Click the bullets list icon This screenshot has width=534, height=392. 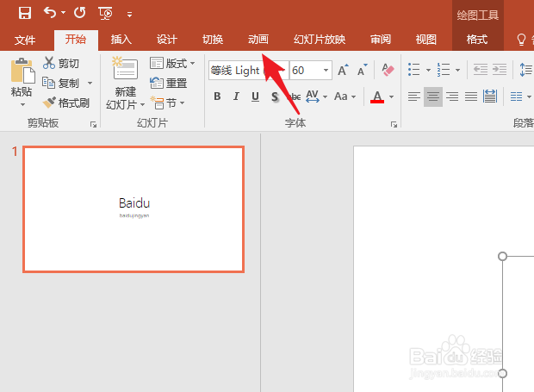414,70
